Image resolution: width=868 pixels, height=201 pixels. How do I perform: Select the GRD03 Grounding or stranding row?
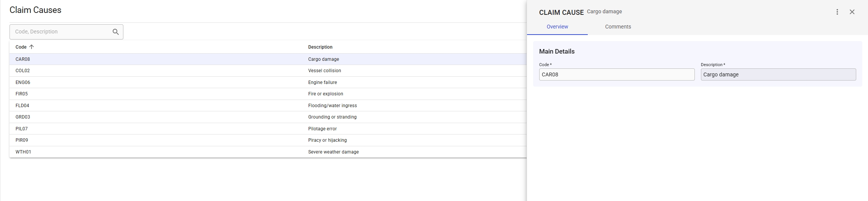coord(266,117)
